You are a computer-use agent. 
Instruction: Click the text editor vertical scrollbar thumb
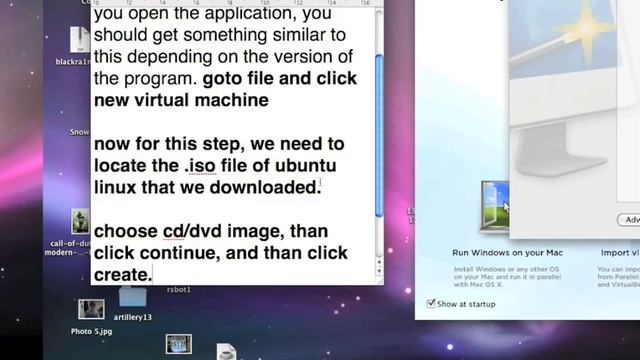tap(379, 136)
